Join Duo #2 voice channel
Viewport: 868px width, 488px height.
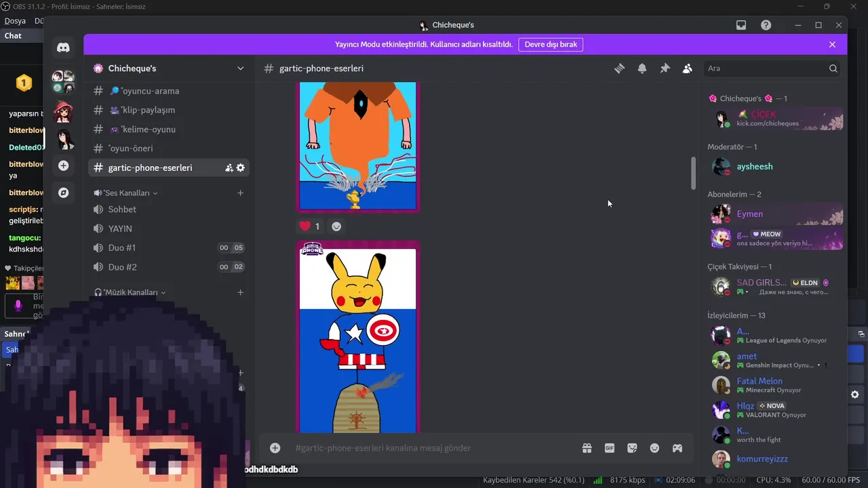[x=169, y=267]
